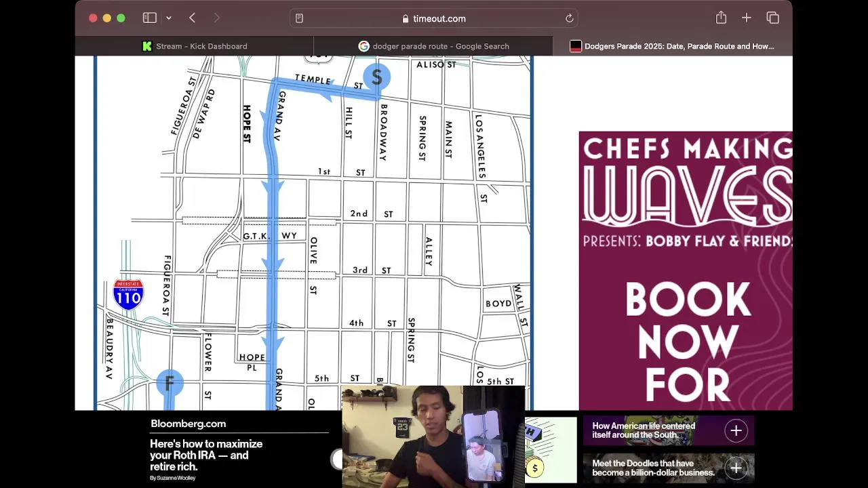The image size is (868, 488).
Task: Click the green full screen button
Action: (121, 18)
